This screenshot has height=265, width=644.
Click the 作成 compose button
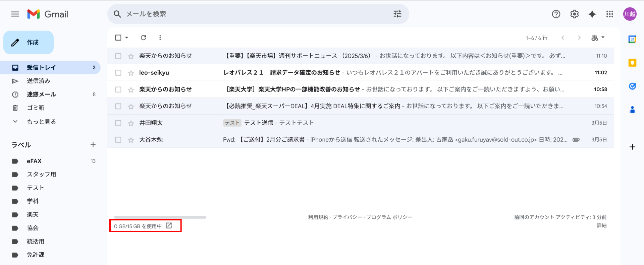click(29, 43)
